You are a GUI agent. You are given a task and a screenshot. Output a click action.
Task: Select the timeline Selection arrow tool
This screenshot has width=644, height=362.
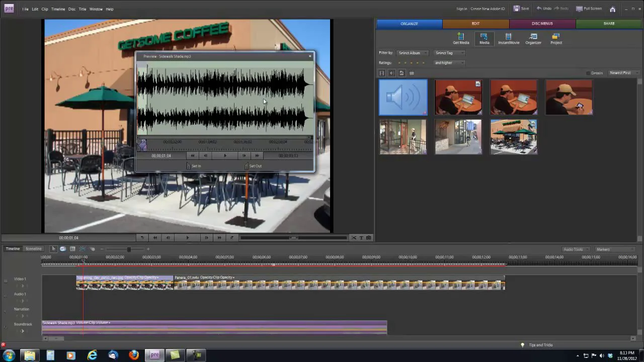click(x=54, y=249)
